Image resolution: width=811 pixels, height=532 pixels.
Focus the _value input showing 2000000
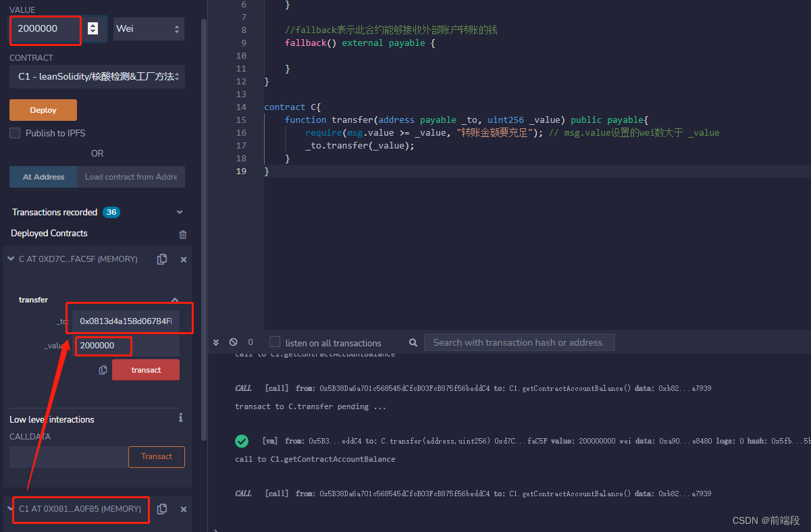(127, 346)
